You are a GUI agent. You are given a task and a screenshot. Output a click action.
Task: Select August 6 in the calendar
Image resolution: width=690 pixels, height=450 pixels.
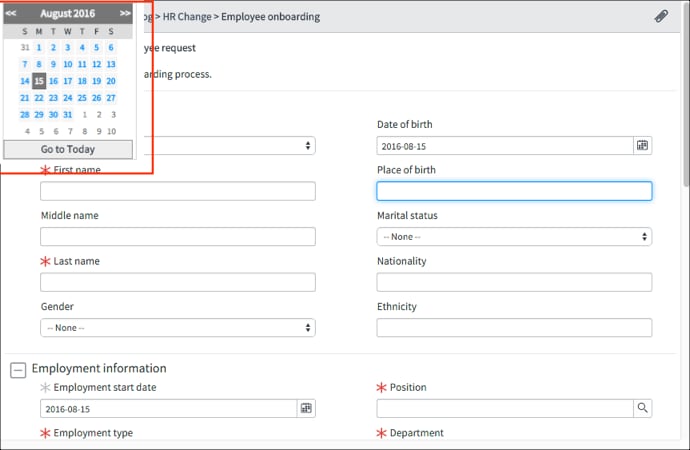(x=111, y=48)
